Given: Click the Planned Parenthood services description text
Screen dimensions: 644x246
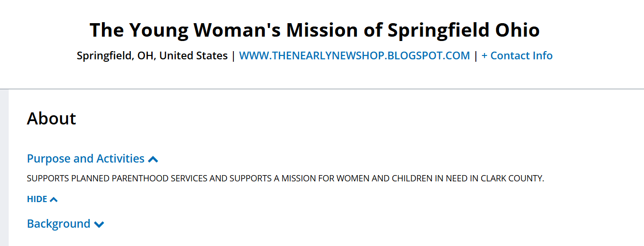Looking at the screenshot, I should pyautogui.click(x=285, y=178).
